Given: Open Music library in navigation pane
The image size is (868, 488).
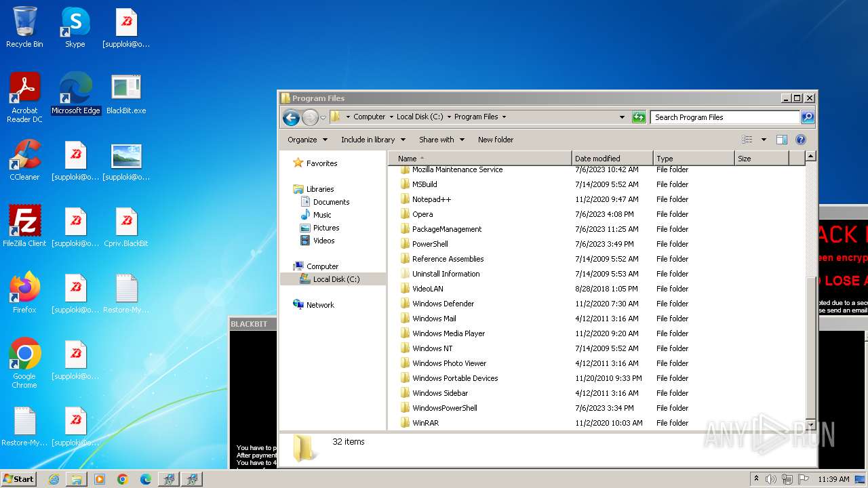Looking at the screenshot, I should pos(322,215).
